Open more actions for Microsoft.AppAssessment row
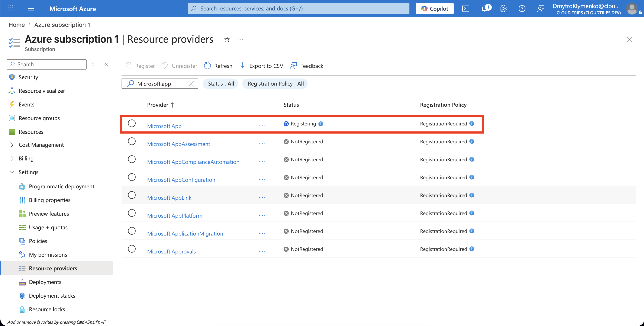This screenshot has height=326, width=644. click(262, 144)
